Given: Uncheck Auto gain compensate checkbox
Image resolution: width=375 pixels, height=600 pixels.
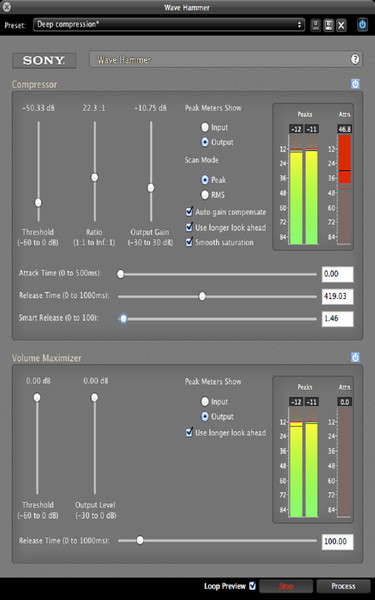Looking at the screenshot, I should point(189,212).
